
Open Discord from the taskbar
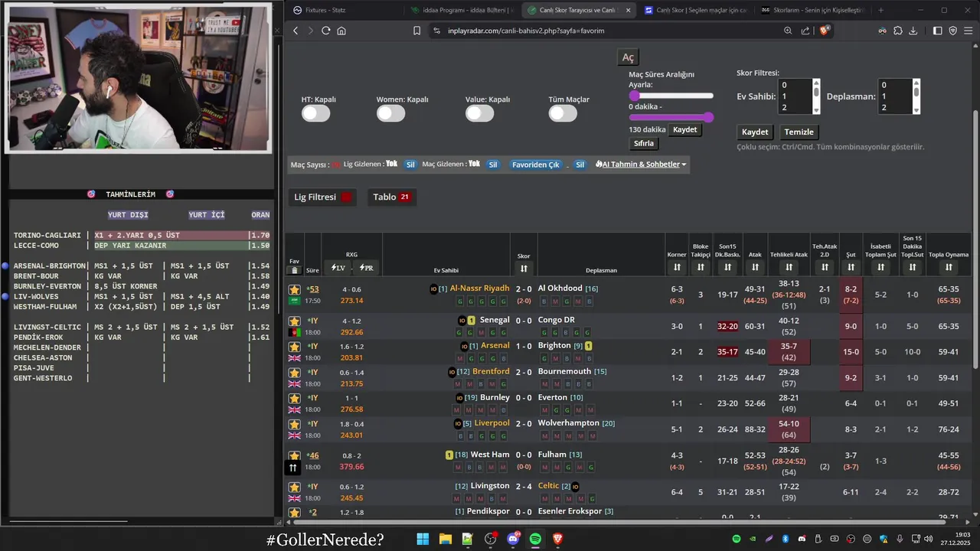click(x=513, y=539)
